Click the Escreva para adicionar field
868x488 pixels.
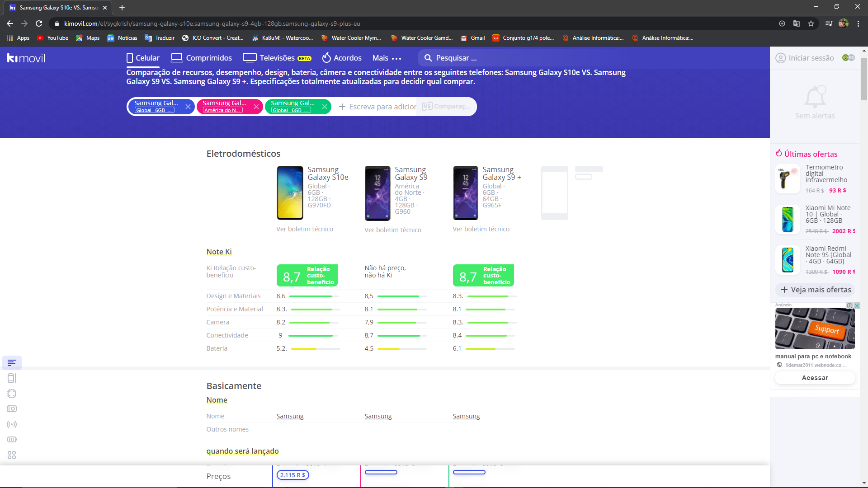(377, 107)
